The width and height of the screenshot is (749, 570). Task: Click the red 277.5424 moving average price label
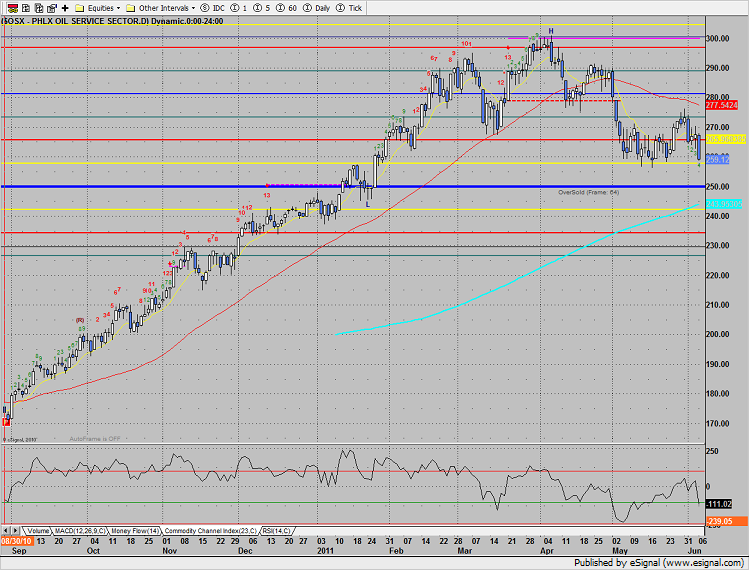tap(722, 105)
